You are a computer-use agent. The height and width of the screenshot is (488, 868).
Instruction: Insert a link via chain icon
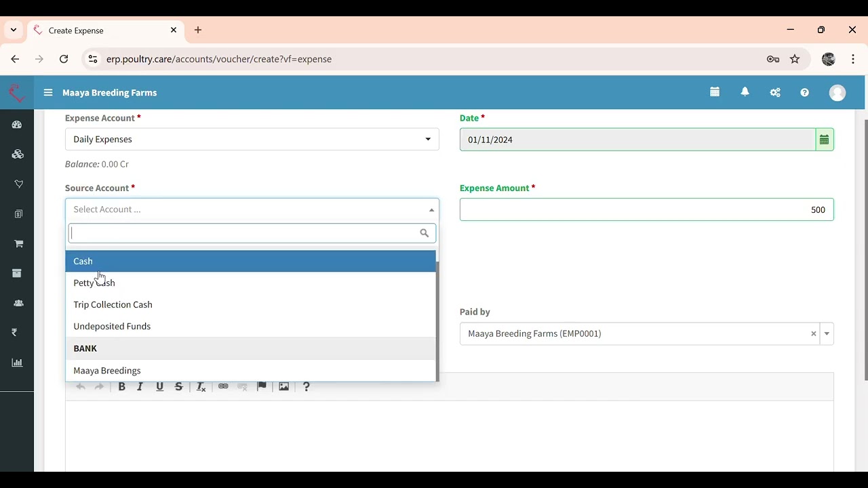pyautogui.click(x=223, y=386)
